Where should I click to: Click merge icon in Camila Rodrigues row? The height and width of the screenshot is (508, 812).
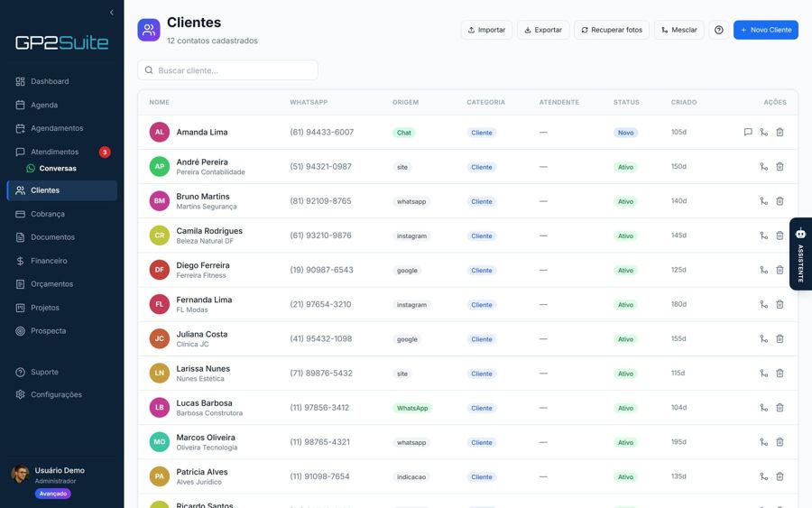coord(764,236)
